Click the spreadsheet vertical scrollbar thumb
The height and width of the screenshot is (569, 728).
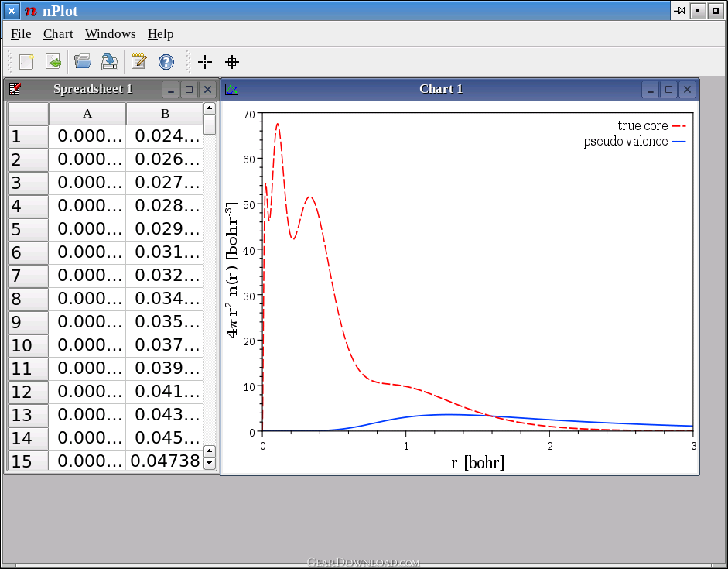[210, 125]
